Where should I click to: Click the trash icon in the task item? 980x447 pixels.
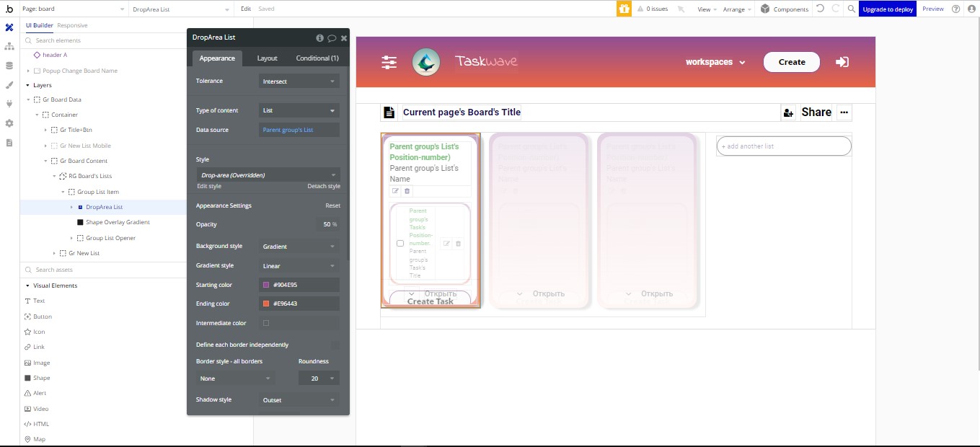pos(458,244)
